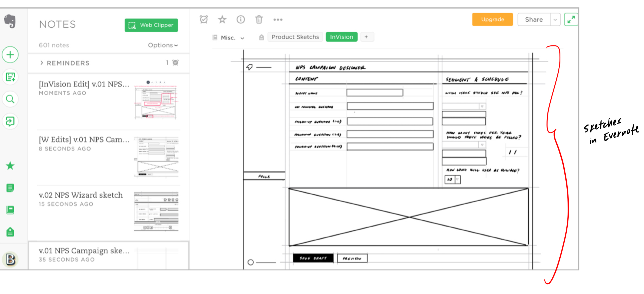Add a new tag with plus button
Screen dimensions: 644x294
pos(366,37)
